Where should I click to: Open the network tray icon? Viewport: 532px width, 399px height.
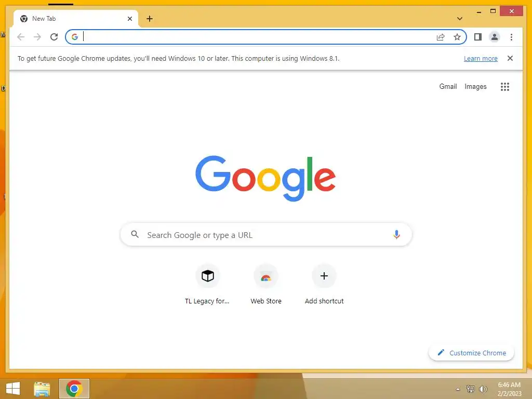point(470,389)
